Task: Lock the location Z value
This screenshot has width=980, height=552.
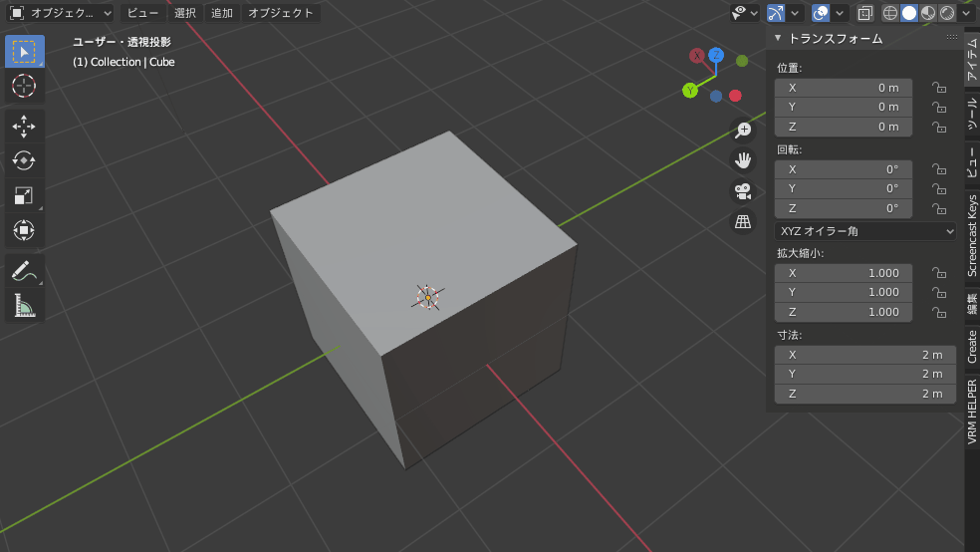Action: point(938,127)
